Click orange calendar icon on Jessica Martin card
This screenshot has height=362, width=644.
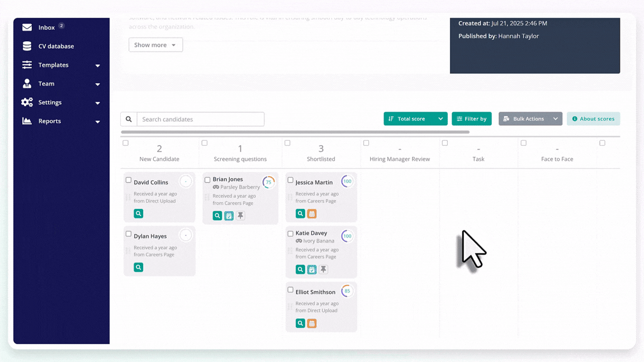(312, 213)
